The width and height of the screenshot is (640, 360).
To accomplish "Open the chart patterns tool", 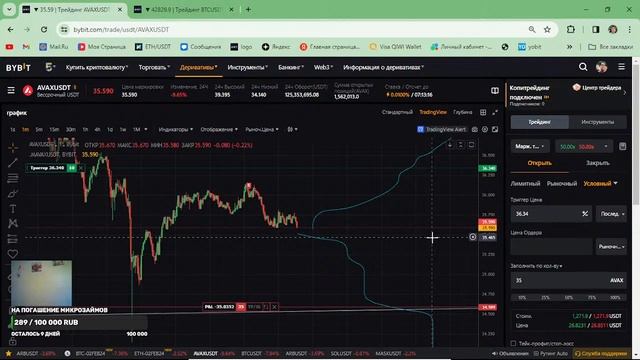I will pyautogui.click(x=13, y=223).
